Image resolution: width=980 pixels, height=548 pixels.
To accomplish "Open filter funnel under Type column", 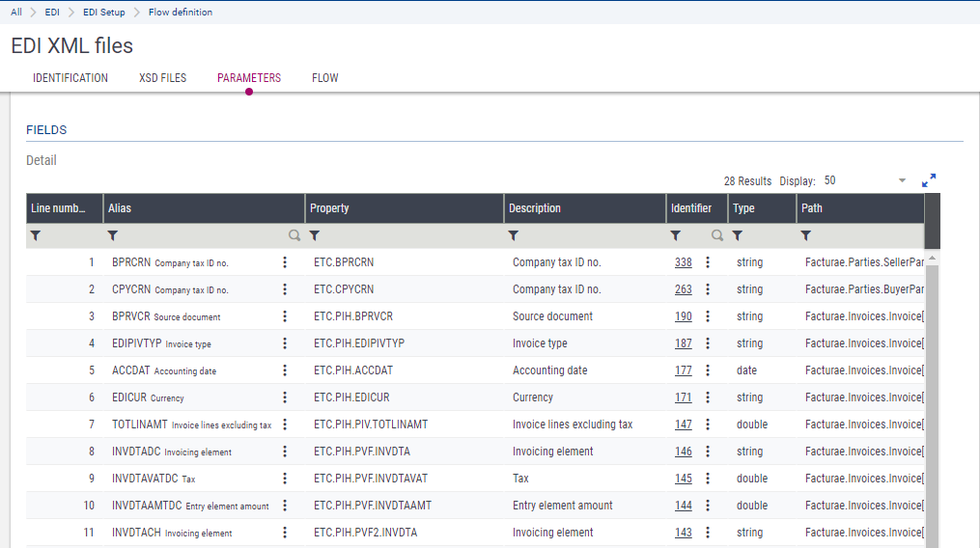I will point(738,235).
